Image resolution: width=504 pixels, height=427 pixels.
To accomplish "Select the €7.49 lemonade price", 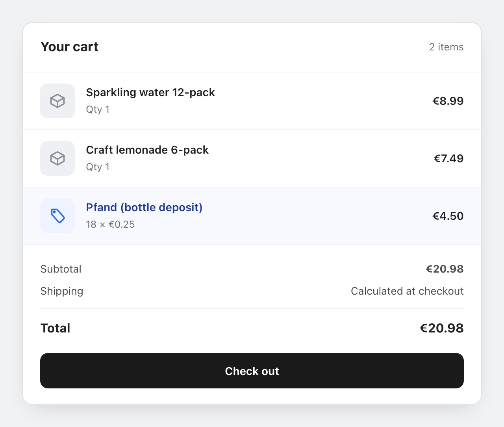I will [x=448, y=158].
